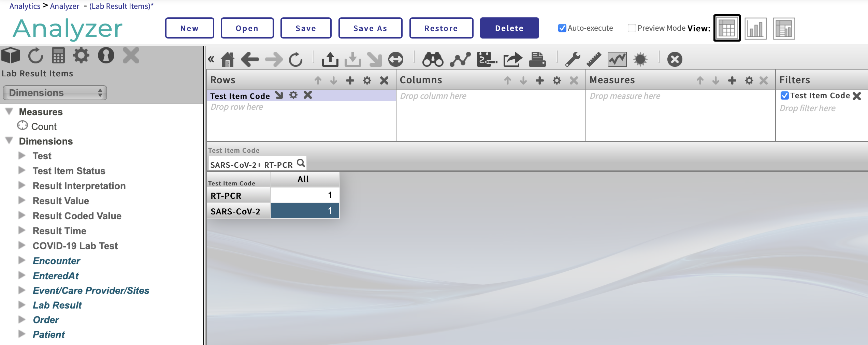Open the Dimensions dropdown selector
Screen dimensions: 868x345
pos(55,93)
